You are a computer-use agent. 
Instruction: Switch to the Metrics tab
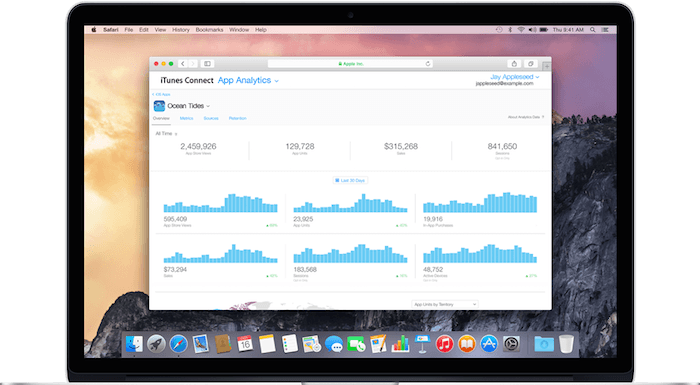tap(187, 118)
